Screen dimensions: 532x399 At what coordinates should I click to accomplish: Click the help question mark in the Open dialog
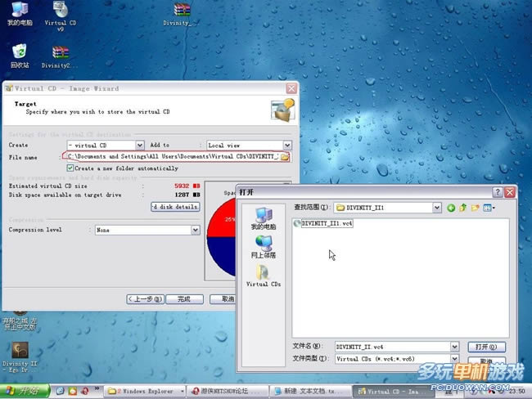(x=498, y=193)
